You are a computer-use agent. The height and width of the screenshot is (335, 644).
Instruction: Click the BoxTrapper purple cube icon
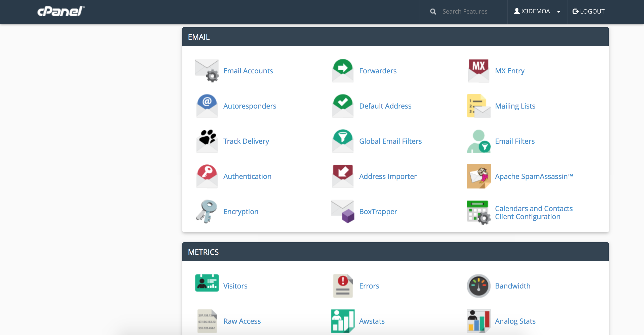point(342,211)
